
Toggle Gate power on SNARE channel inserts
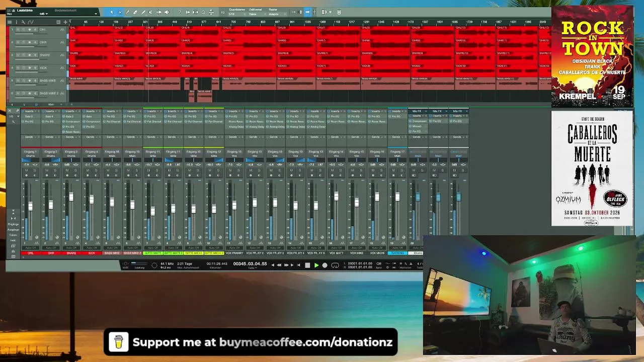63,116
